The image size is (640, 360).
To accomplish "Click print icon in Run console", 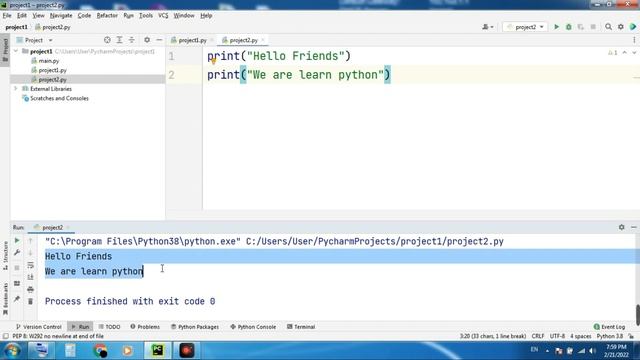I will tap(31, 289).
